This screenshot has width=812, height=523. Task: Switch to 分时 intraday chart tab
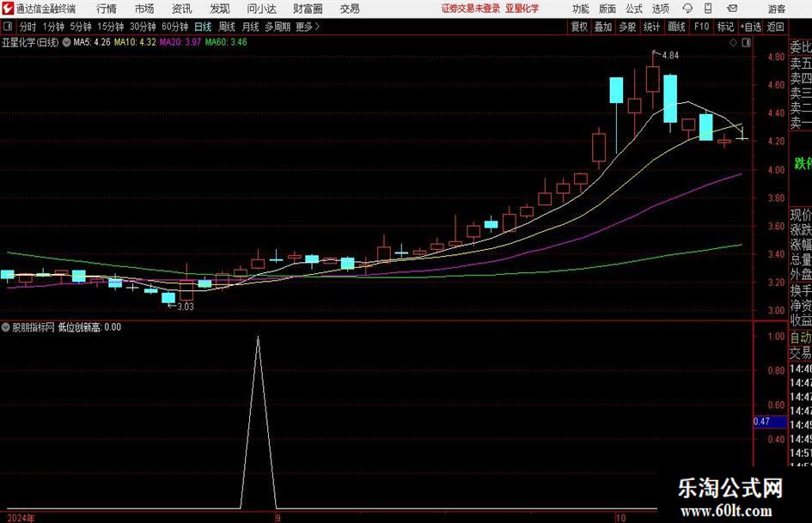(27, 27)
